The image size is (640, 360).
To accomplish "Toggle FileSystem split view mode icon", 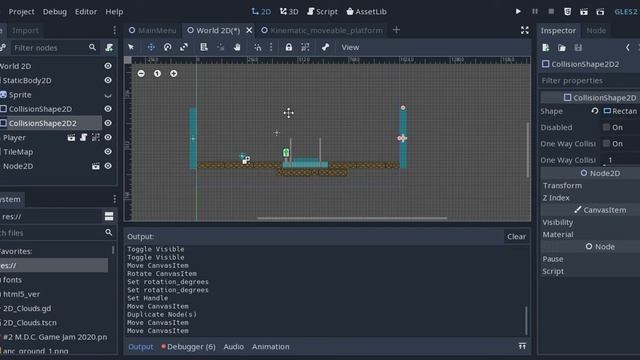I will click(x=109, y=216).
